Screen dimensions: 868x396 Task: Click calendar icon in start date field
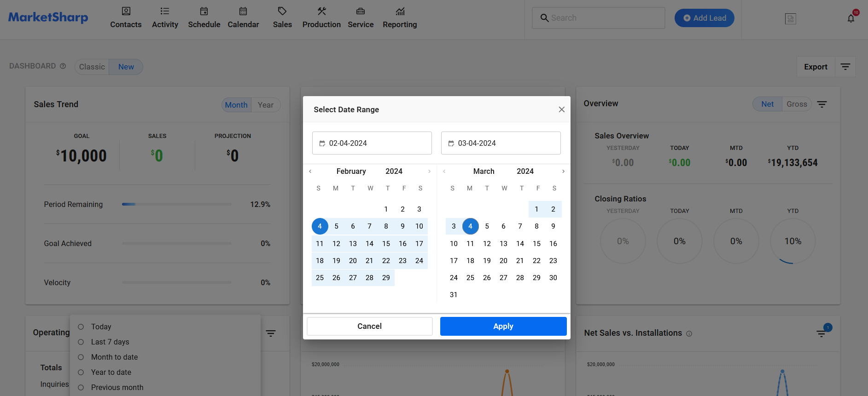(x=322, y=143)
